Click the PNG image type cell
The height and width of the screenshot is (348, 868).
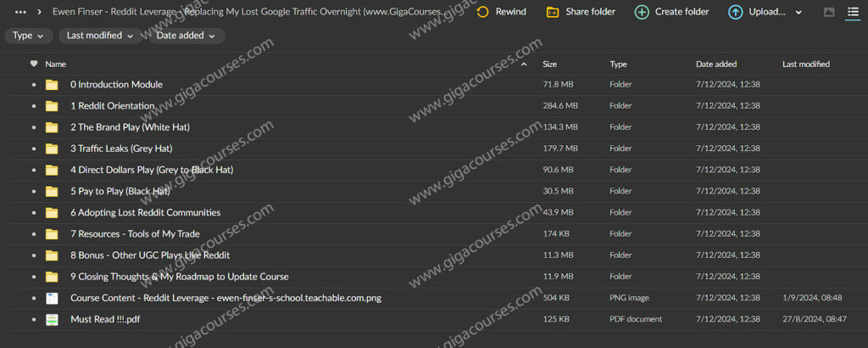[629, 298]
